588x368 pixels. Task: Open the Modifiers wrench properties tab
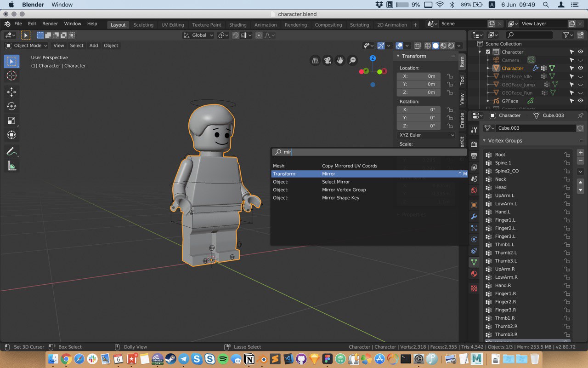(x=474, y=216)
